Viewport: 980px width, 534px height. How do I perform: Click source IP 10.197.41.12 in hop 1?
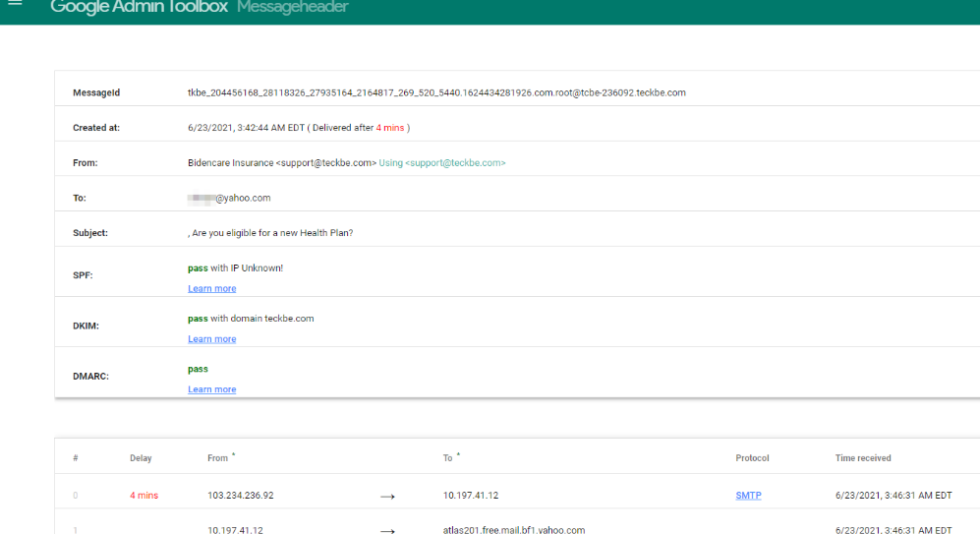(x=235, y=530)
